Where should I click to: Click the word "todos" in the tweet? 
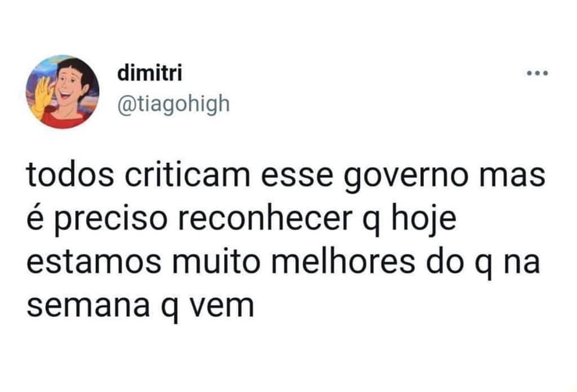70,174
